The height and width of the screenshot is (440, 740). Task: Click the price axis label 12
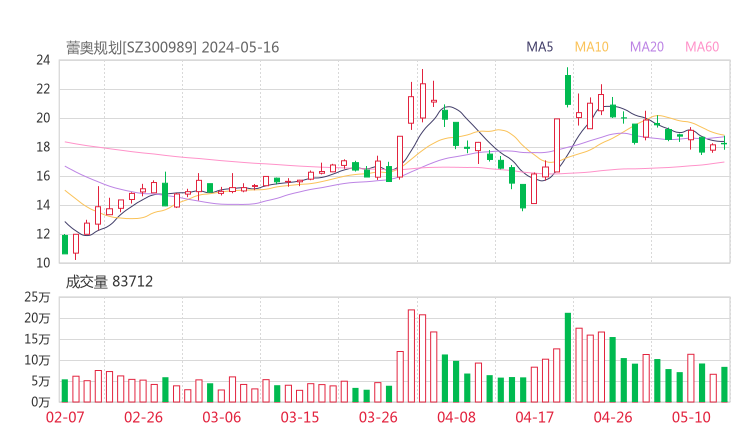click(43, 234)
